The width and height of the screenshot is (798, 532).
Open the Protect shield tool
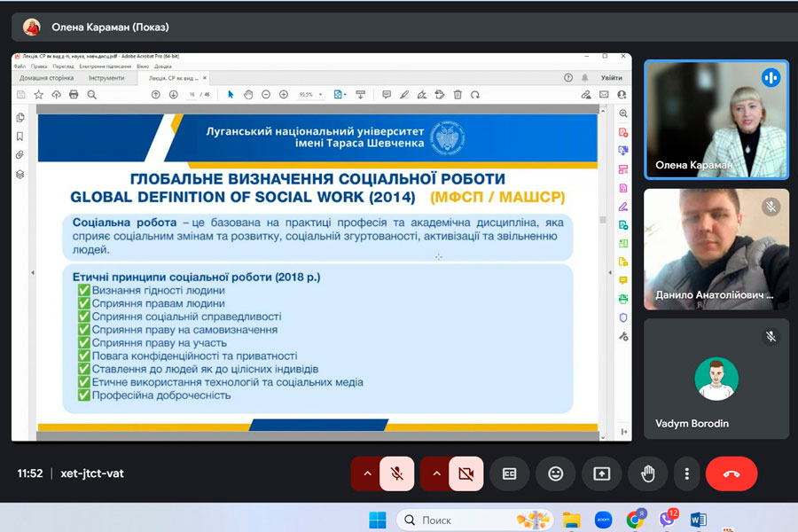pos(623,317)
